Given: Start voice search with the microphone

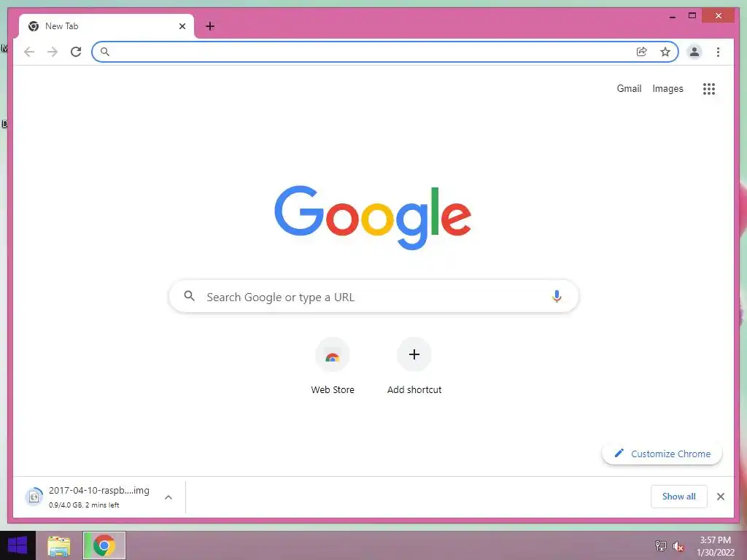Looking at the screenshot, I should [557, 296].
